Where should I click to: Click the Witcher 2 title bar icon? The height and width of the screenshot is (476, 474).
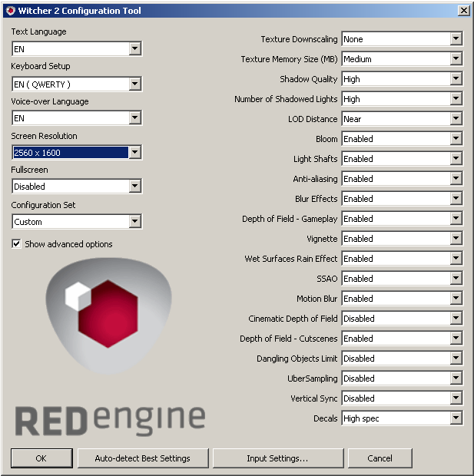[10, 11]
